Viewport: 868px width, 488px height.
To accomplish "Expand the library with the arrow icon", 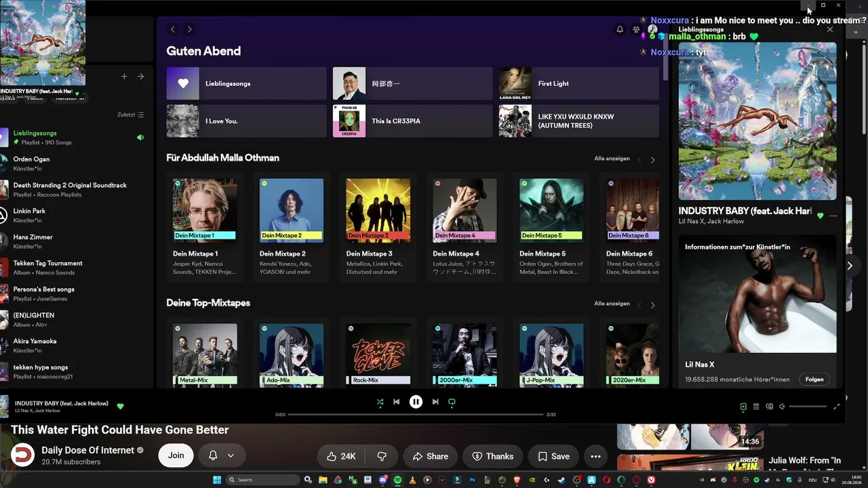I will (140, 77).
